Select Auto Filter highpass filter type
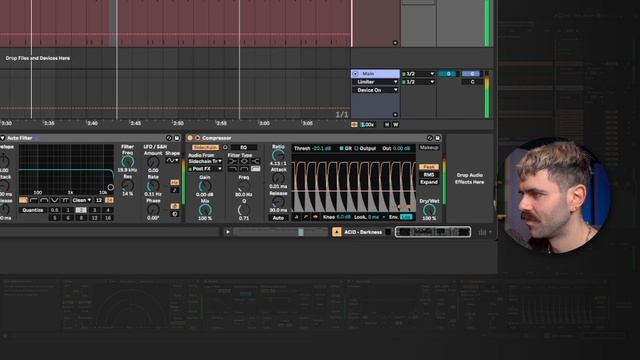640x360 pixels. [34, 200]
